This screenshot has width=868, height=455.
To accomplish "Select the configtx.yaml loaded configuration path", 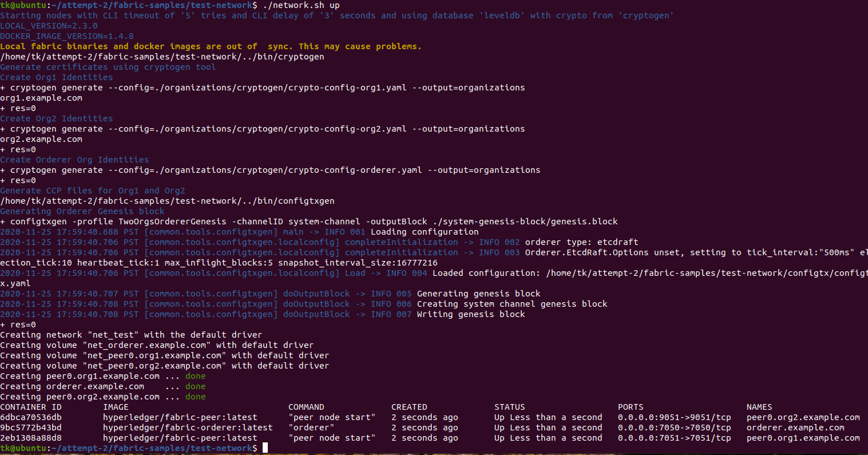I will [x=744, y=272].
